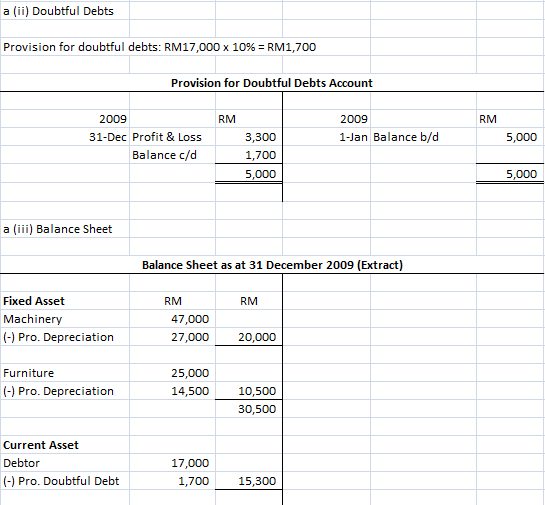This screenshot has width=545, height=505.
Task: Click the RM header above 47,000
Action: (172, 301)
